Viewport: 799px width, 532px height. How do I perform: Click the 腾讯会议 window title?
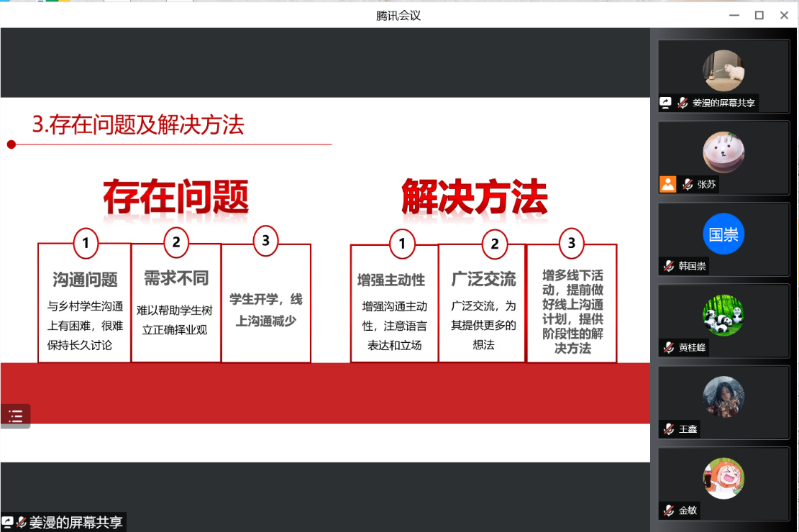pyautogui.click(x=398, y=15)
